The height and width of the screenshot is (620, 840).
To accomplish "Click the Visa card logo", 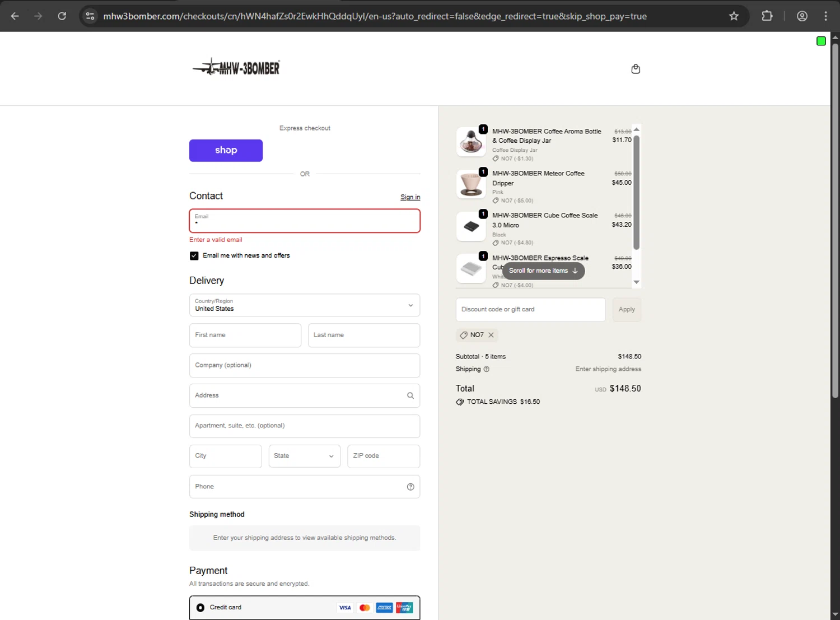I will (345, 608).
